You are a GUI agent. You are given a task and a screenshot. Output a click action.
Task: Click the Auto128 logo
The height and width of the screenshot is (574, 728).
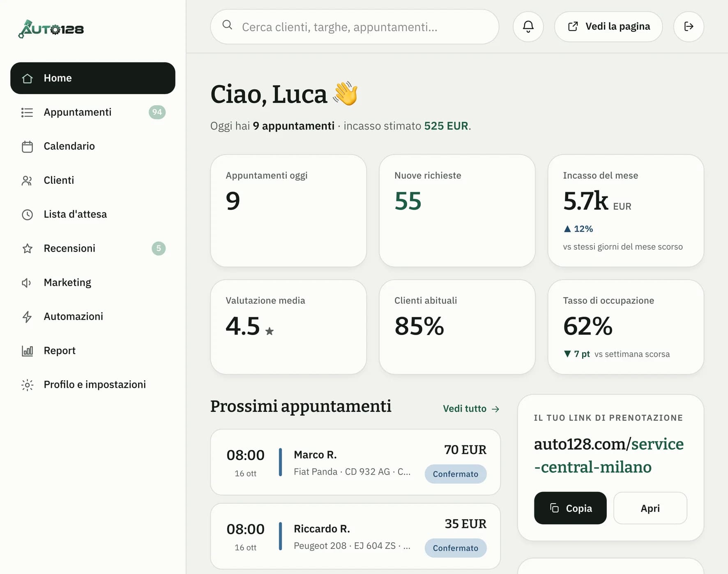(51, 29)
